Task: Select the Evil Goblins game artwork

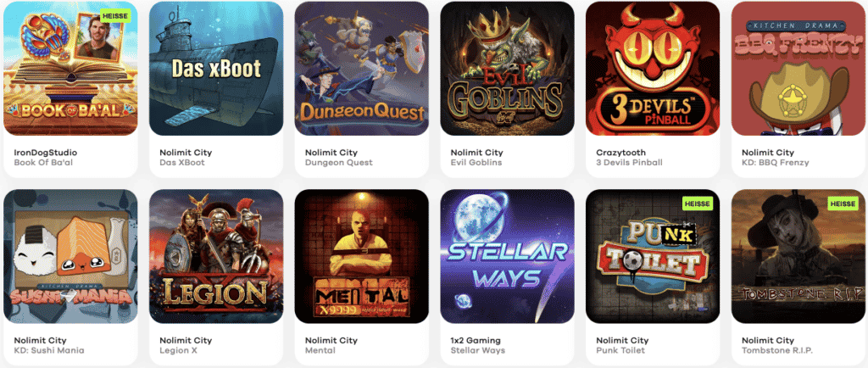Action: point(507,69)
